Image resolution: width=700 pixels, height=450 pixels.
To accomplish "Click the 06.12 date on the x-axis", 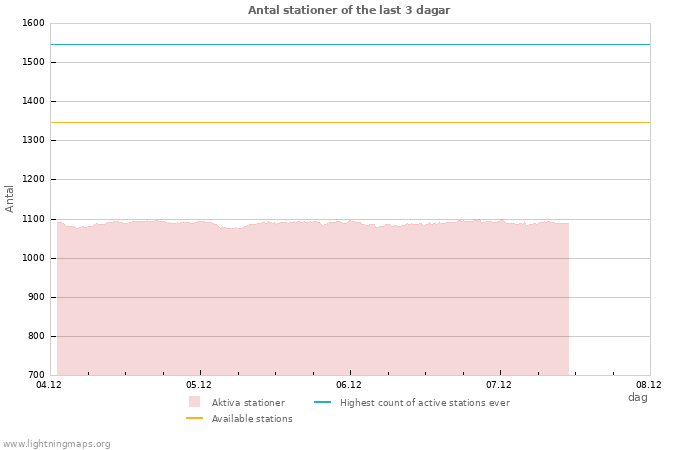I will click(349, 385).
